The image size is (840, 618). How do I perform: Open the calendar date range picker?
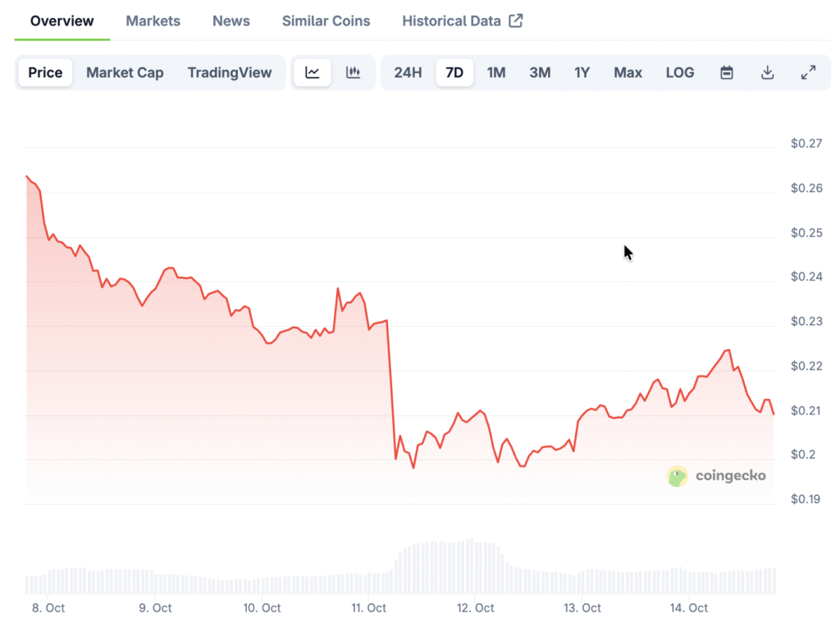click(727, 72)
